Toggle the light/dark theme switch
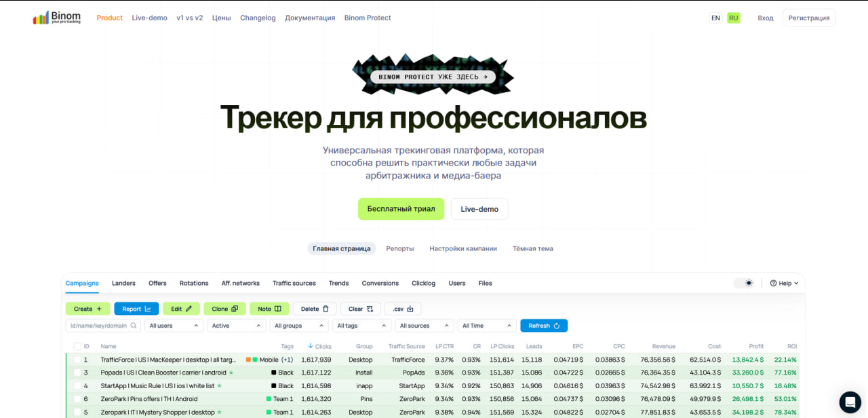 click(744, 283)
